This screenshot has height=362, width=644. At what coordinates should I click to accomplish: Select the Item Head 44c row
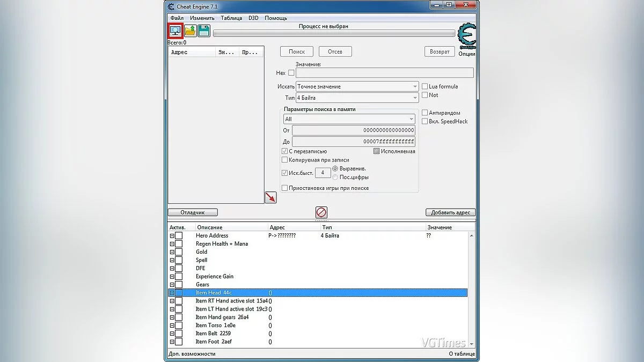[318, 293]
